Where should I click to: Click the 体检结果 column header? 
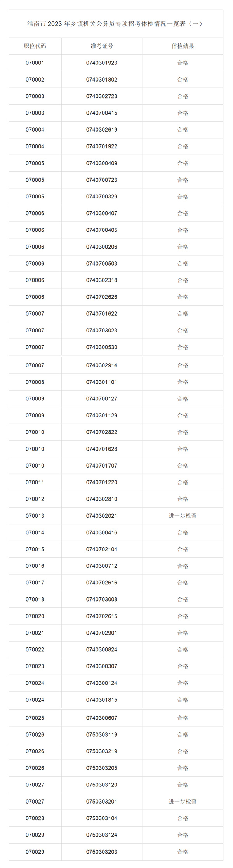pos(183,46)
